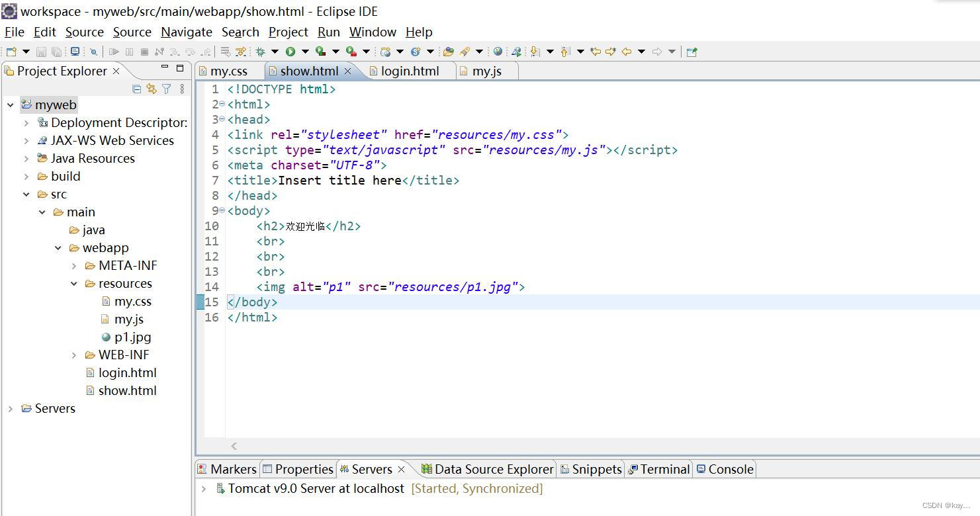The width and height of the screenshot is (980, 516).
Task: Open the dropdown arrow beside Run
Action: tap(305, 52)
